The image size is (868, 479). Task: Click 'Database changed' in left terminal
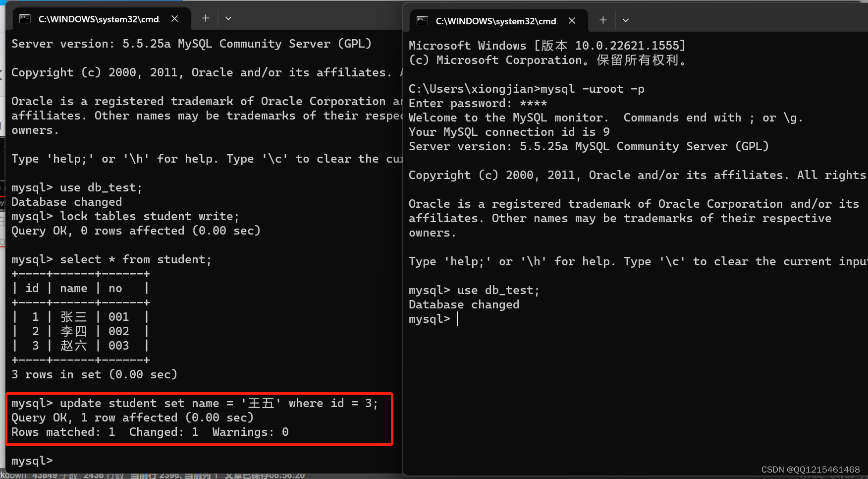pyautogui.click(x=67, y=202)
